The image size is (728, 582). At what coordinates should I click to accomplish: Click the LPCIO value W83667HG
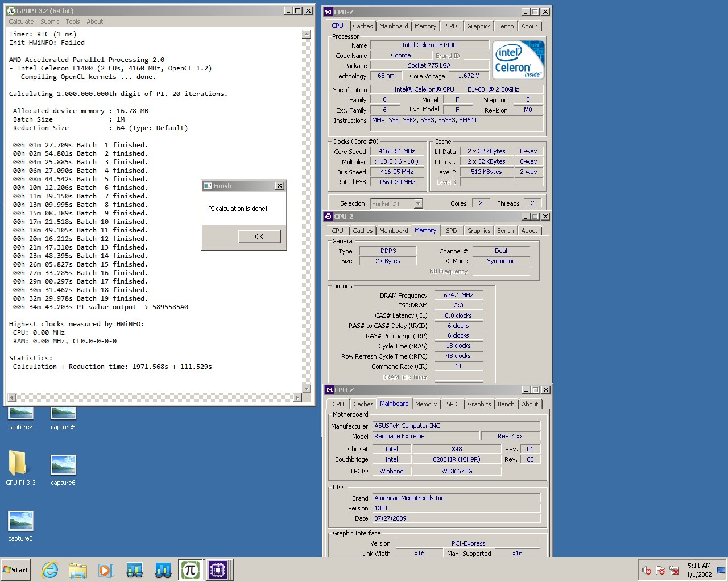[457, 471]
